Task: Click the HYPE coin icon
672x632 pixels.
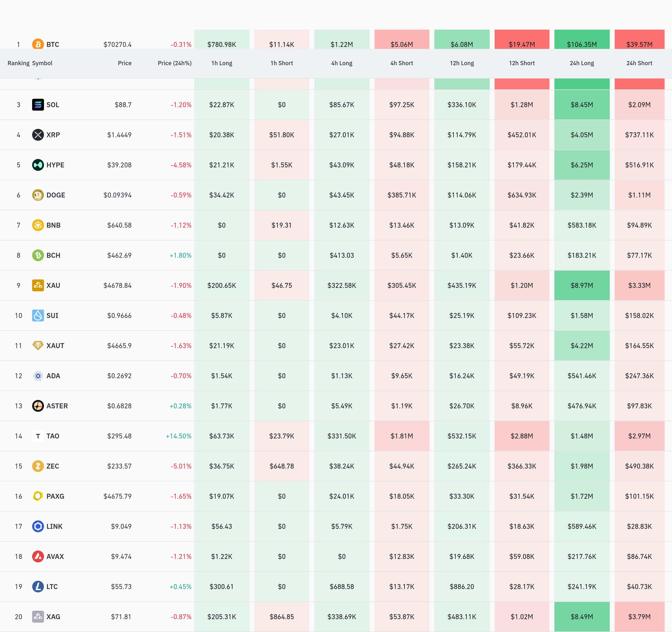Action: (x=38, y=165)
